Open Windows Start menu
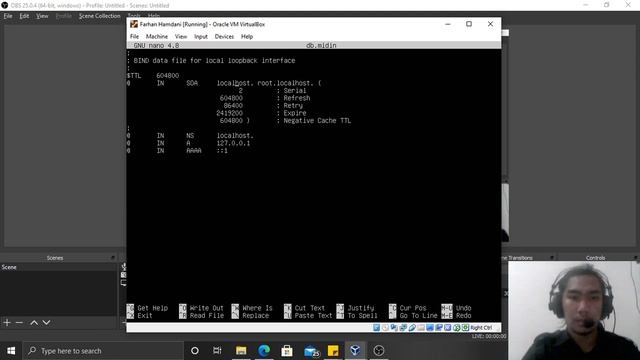 tap(11, 351)
